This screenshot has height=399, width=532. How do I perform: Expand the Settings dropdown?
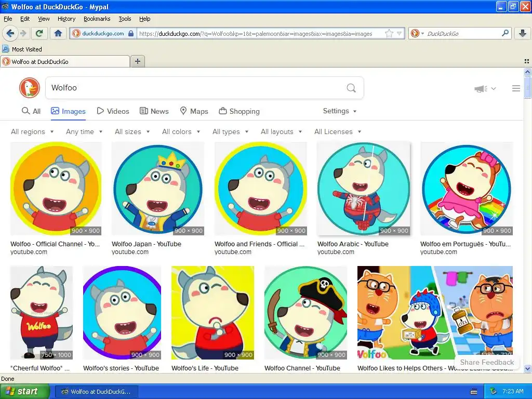coord(340,111)
